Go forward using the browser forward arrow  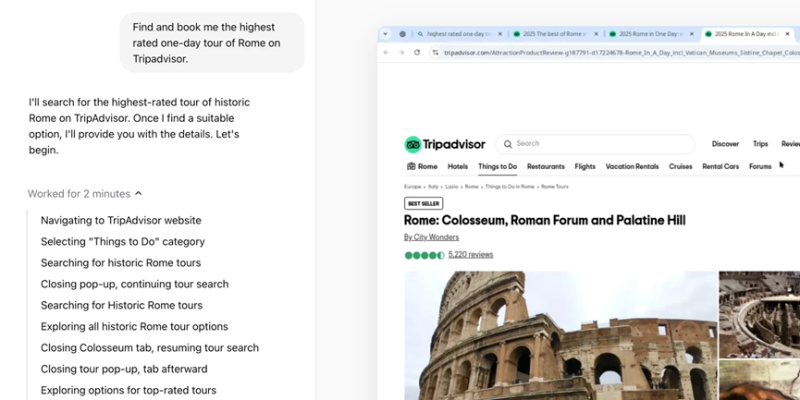tap(402, 52)
